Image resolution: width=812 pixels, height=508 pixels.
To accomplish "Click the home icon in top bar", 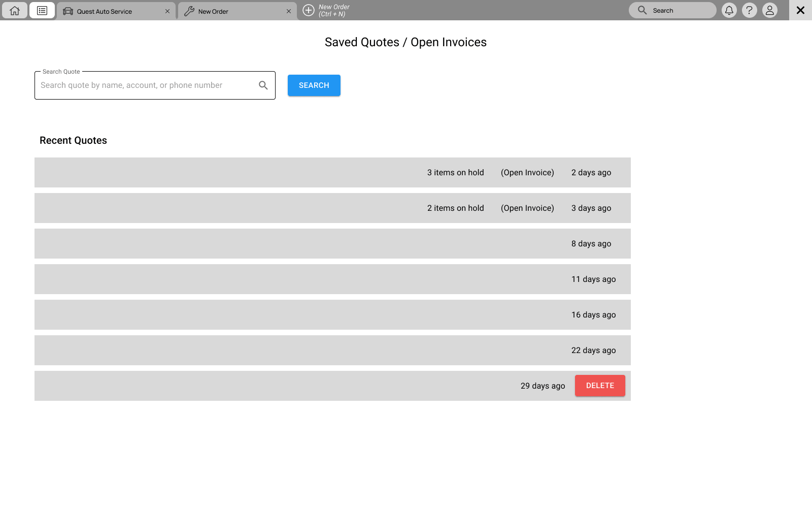I will tap(15, 11).
